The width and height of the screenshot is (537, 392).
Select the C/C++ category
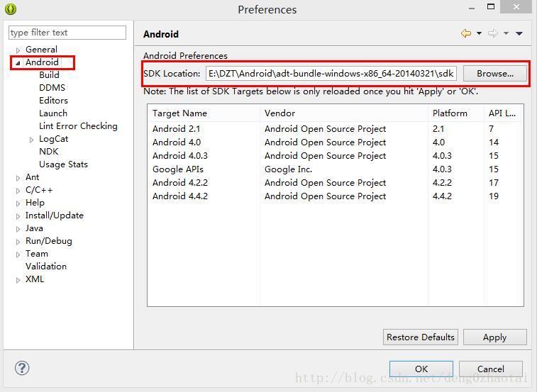39,190
